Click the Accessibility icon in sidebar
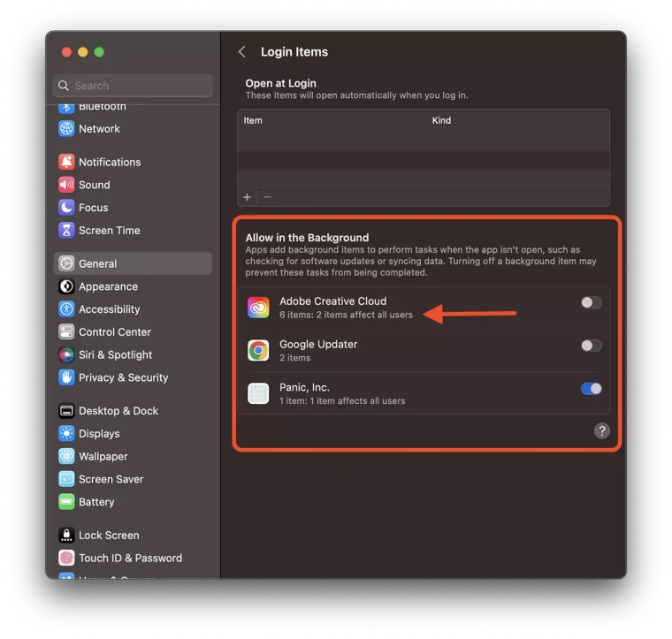This screenshot has height=639, width=672. click(66, 309)
